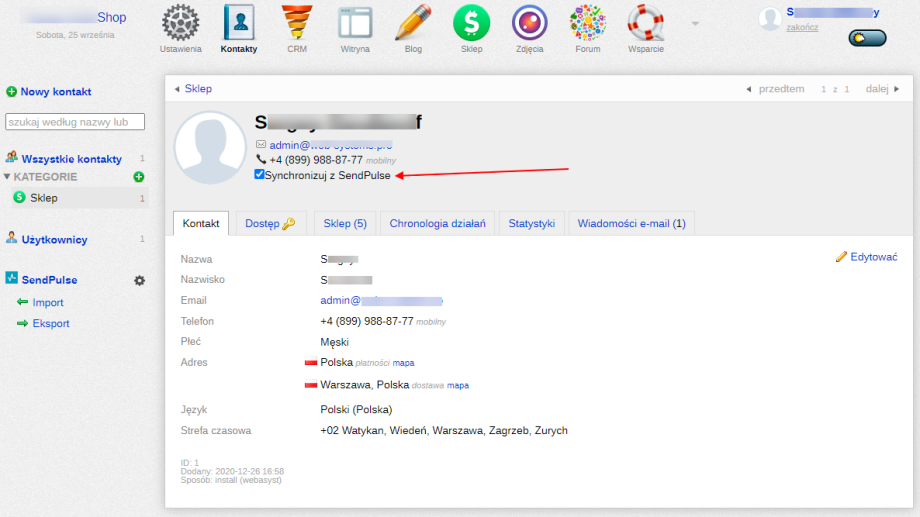Screen dimensions: 920x517
Task: Select Eksport under SendPulse
Action: coord(51,324)
